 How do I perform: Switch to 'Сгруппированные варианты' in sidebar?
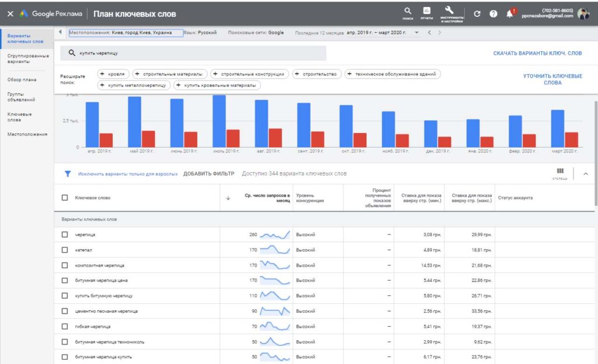(x=27, y=58)
